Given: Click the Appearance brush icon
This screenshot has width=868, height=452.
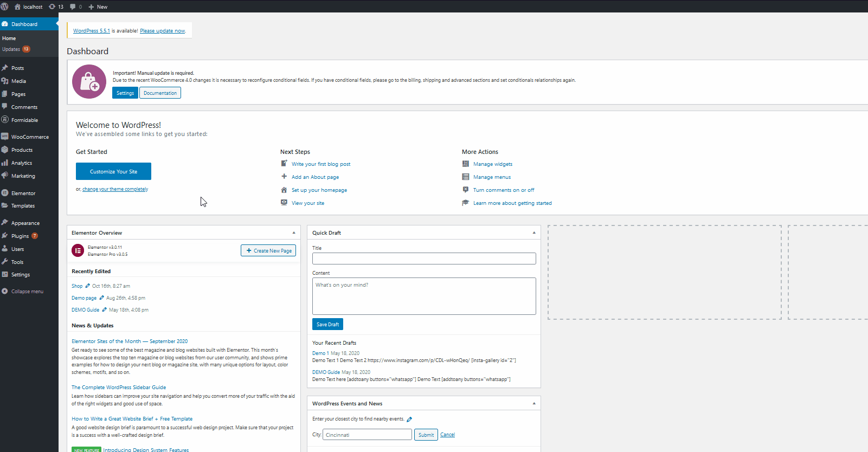Looking at the screenshot, I should [5, 223].
